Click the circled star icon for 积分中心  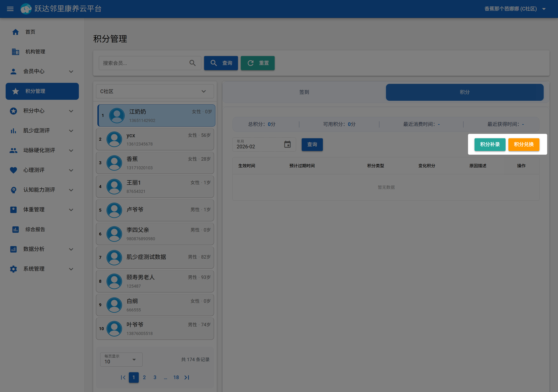point(13,111)
